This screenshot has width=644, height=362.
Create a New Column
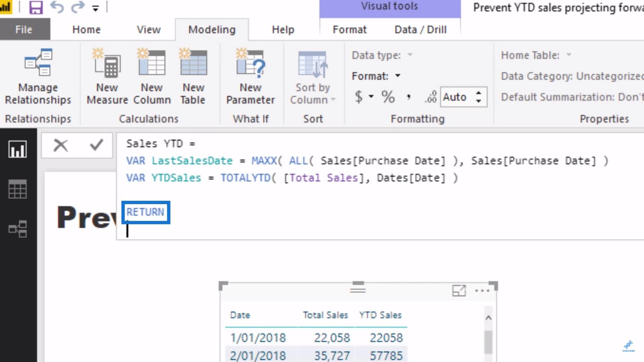pyautogui.click(x=152, y=77)
